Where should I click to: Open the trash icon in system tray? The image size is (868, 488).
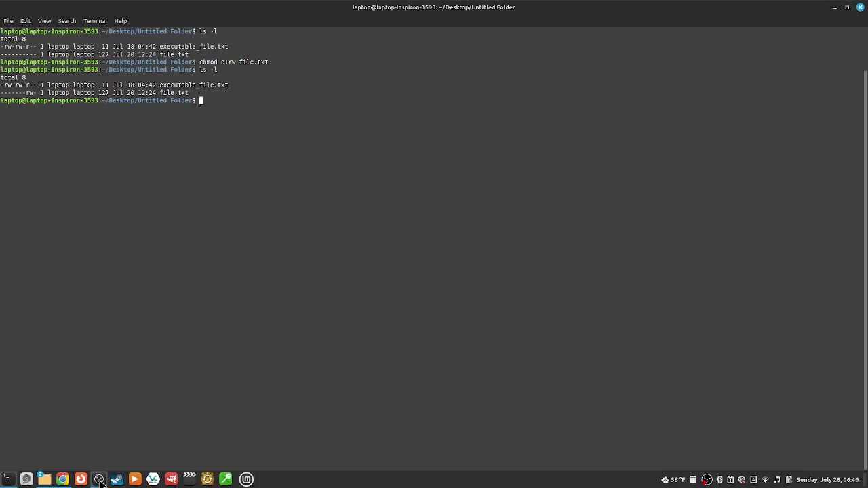pyautogui.click(x=693, y=480)
